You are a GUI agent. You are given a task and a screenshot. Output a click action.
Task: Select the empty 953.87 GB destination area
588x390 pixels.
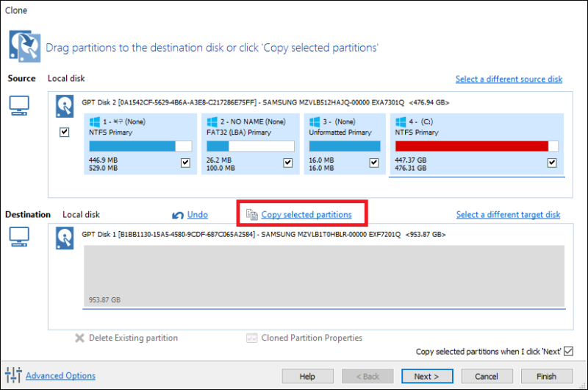[324, 276]
